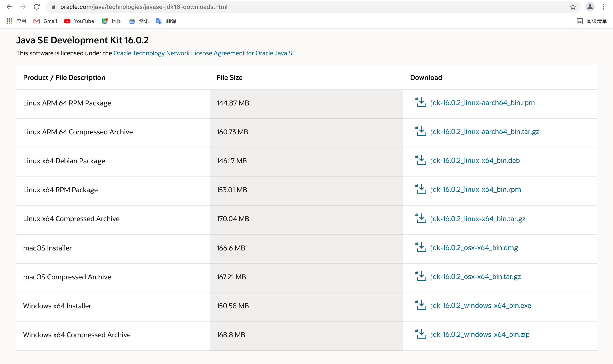613x364 pixels.
Task: Download jdk-16.0.2_osx-x64_bin.tar.gz link
Action: (x=476, y=277)
